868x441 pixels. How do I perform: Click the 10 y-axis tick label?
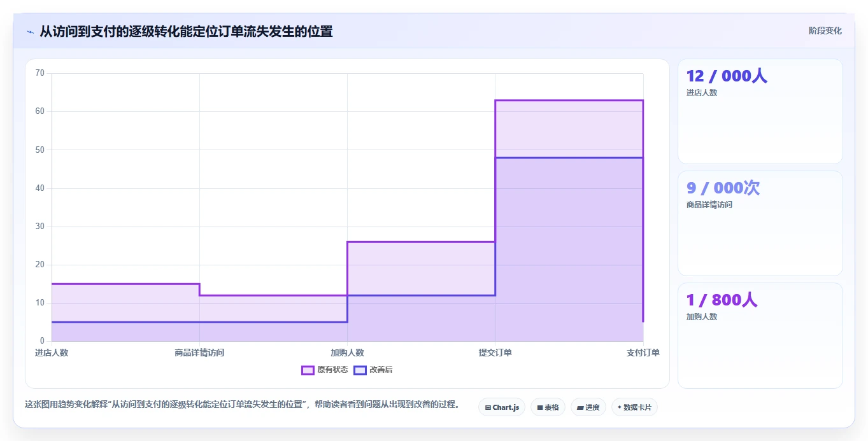[39, 303]
